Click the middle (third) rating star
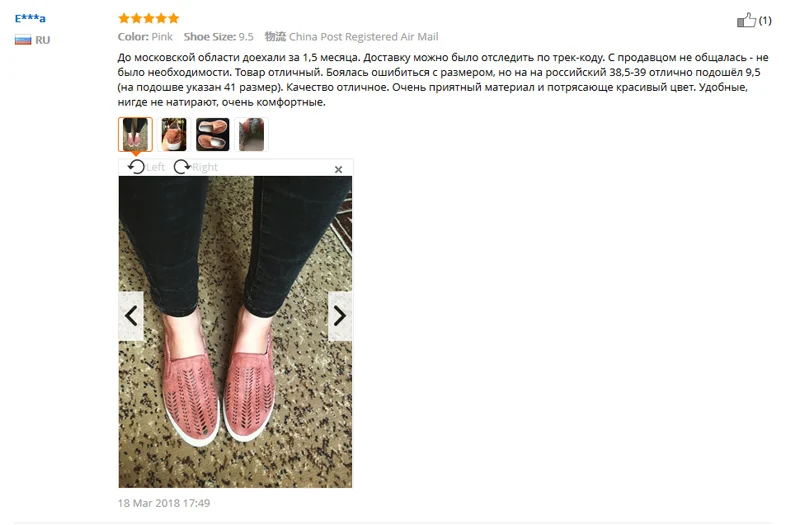 [148, 19]
